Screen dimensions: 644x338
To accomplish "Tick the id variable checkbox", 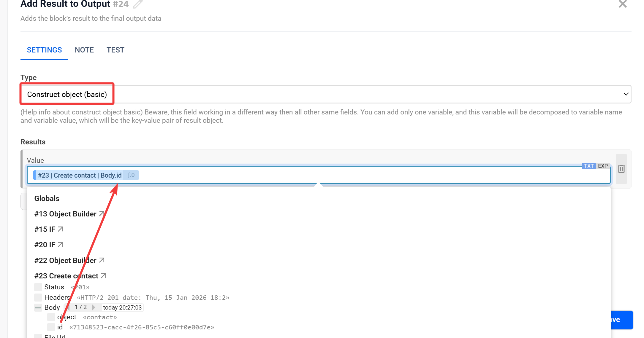I will coord(51,327).
